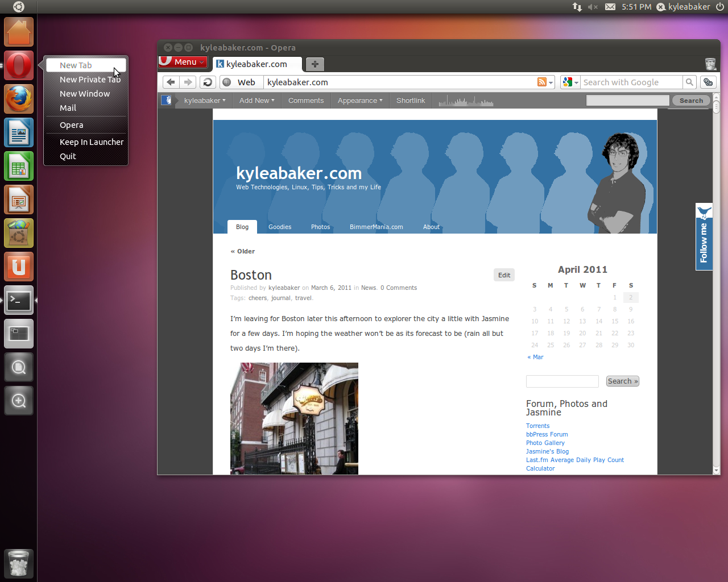
Task: Expand the Appearance dropdown in the admin bar
Action: point(359,100)
